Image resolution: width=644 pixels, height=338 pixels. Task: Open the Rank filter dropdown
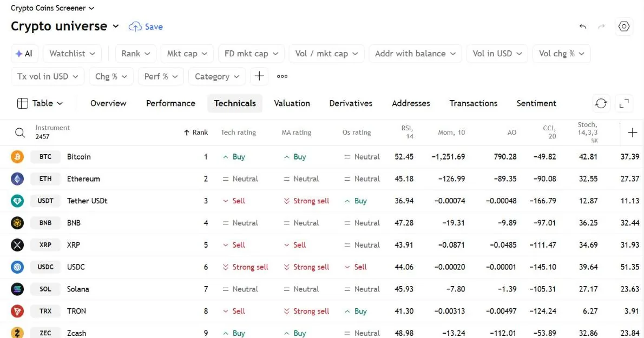[135, 54]
